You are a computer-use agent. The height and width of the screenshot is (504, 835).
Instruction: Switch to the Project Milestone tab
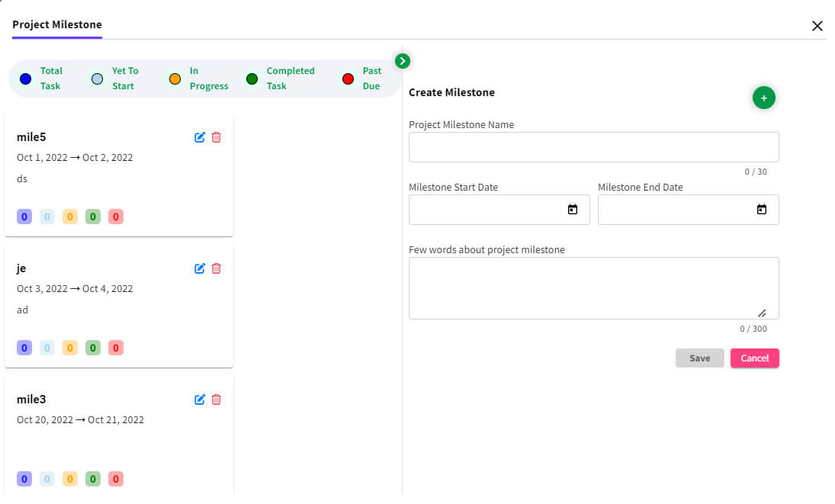pyautogui.click(x=56, y=24)
